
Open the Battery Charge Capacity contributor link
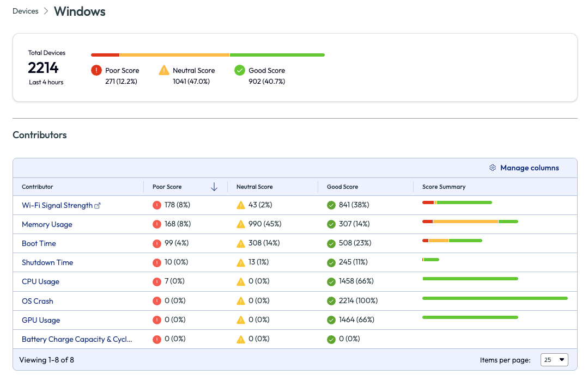pyautogui.click(x=77, y=339)
